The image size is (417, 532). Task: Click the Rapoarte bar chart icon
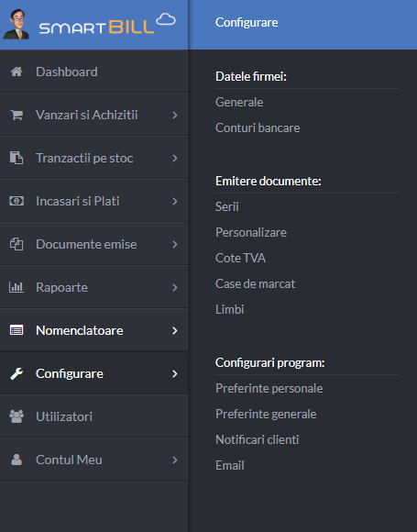[16, 287]
